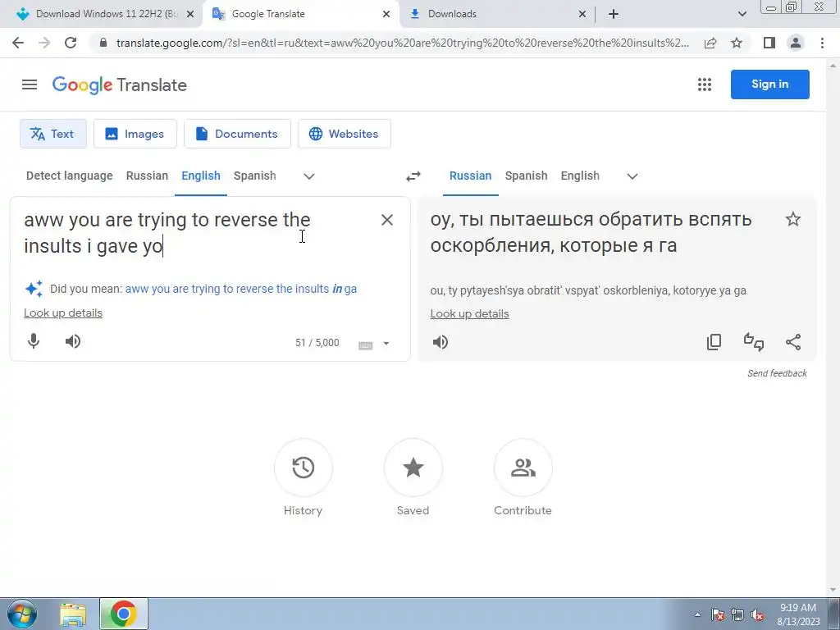This screenshot has height=630, width=840.
Task: Listen to the source text
Action: [73, 341]
